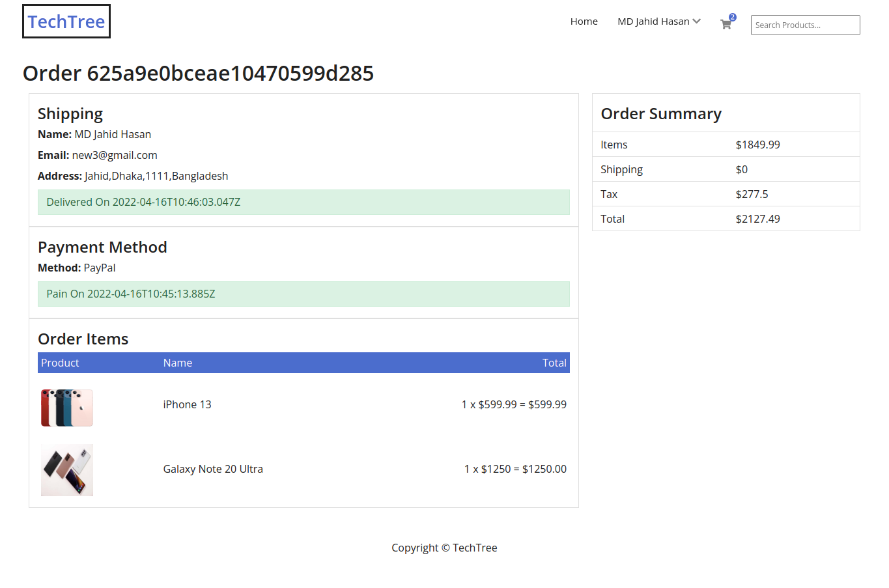Click the Galaxy line total $1250.00
Screen dimensions: 889x588
point(544,469)
